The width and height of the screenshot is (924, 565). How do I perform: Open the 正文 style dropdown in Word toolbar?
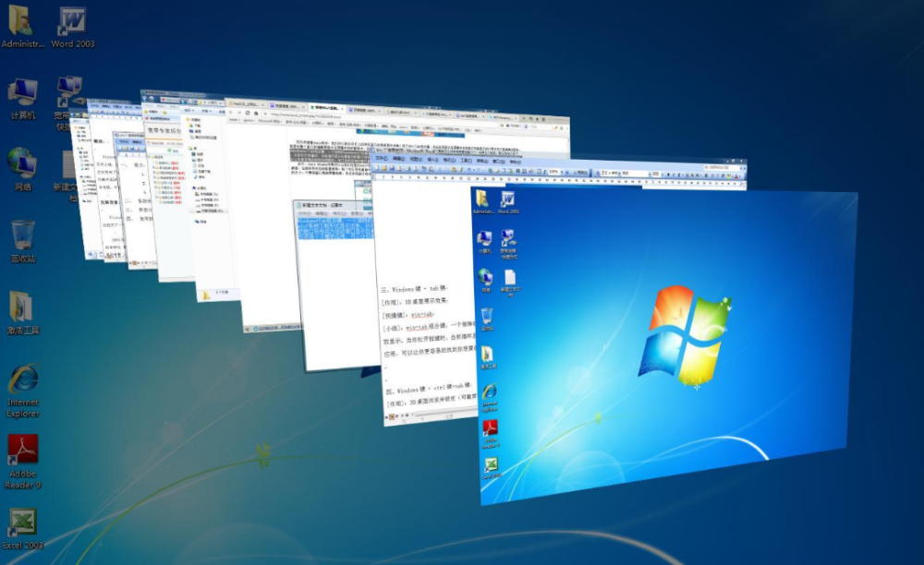[x=611, y=173]
